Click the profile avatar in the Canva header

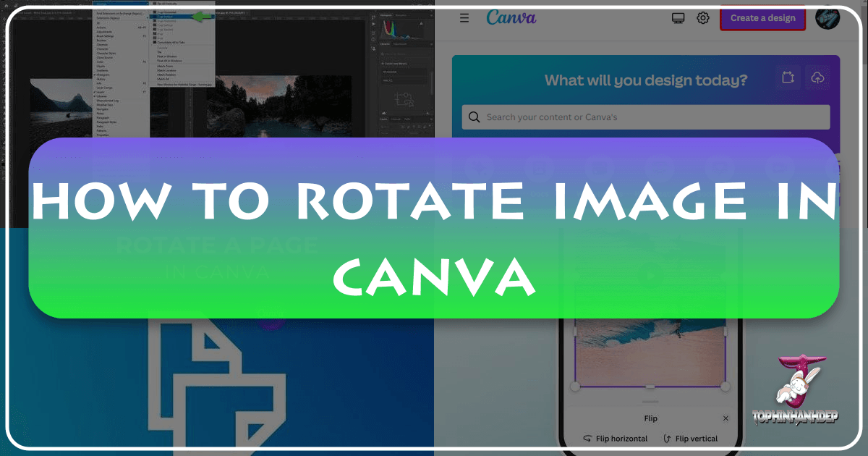(x=828, y=18)
